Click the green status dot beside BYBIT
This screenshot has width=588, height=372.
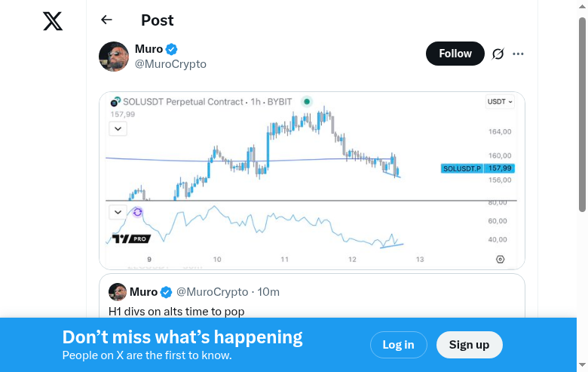coord(306,101)
